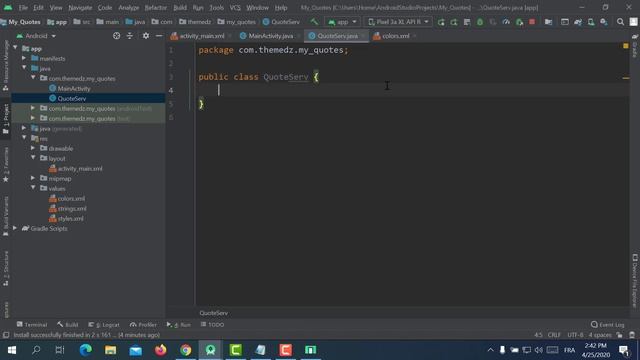The height and width of the screenshot is (360, 640).
Task: Open Firefox from the taskbar
Action: [x=160, y=350]
